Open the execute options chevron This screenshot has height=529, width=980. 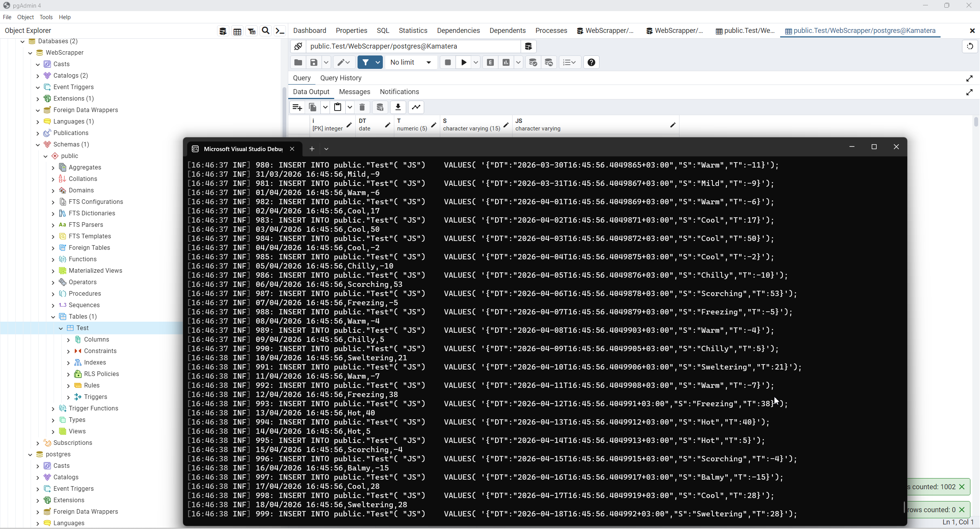(x=475, y=62)
